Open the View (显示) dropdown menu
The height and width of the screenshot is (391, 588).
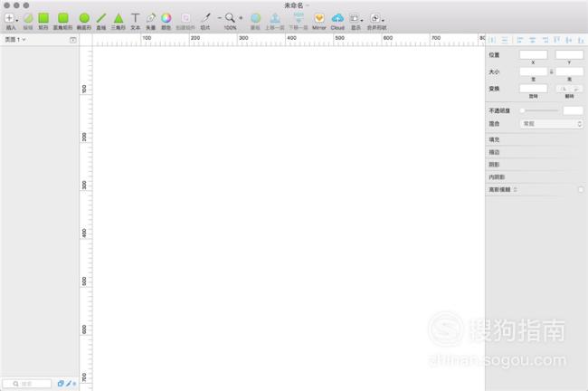coord(356,18)
